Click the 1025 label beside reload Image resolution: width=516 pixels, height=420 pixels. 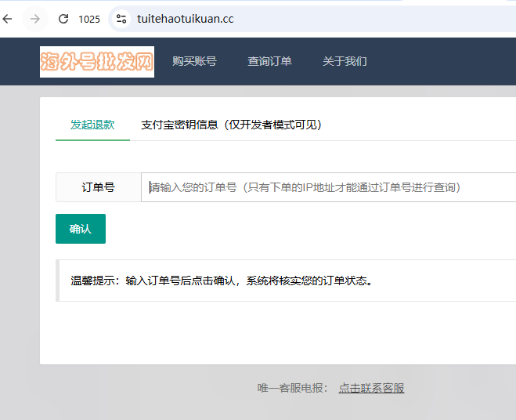[89, 20]
